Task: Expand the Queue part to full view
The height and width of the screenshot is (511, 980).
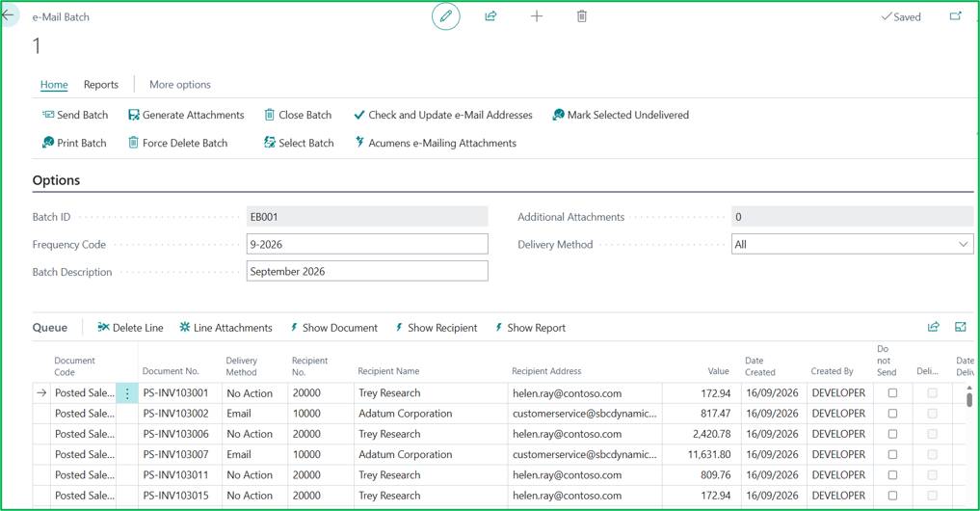Action: coord(961,327)
